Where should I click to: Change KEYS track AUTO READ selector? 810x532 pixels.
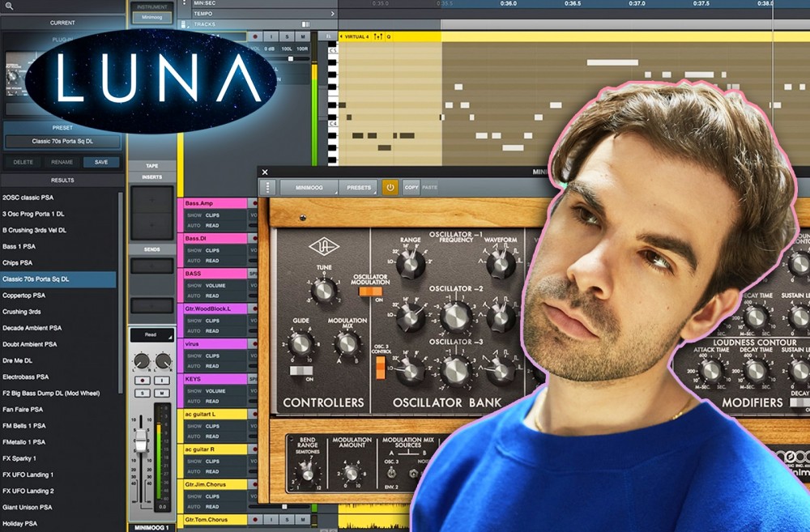(214, 402)
